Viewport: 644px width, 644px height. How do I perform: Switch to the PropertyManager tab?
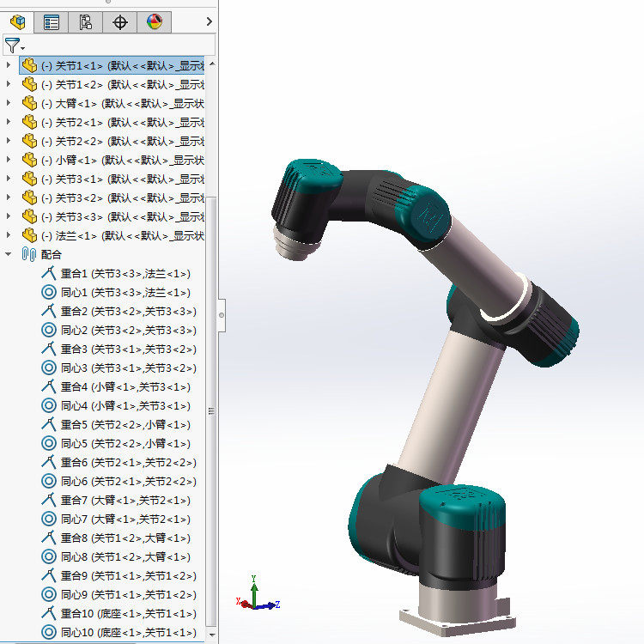(x=52, y=22)
